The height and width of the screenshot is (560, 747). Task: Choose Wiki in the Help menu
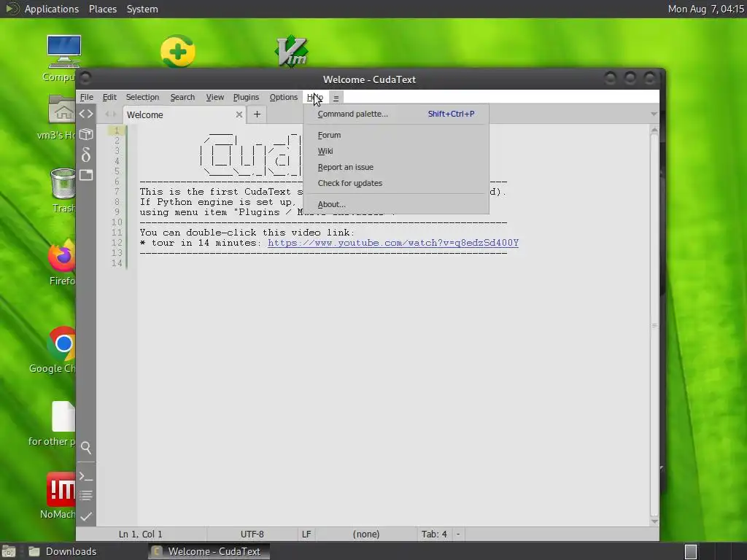pyautogui.click(x=396, y=151)
